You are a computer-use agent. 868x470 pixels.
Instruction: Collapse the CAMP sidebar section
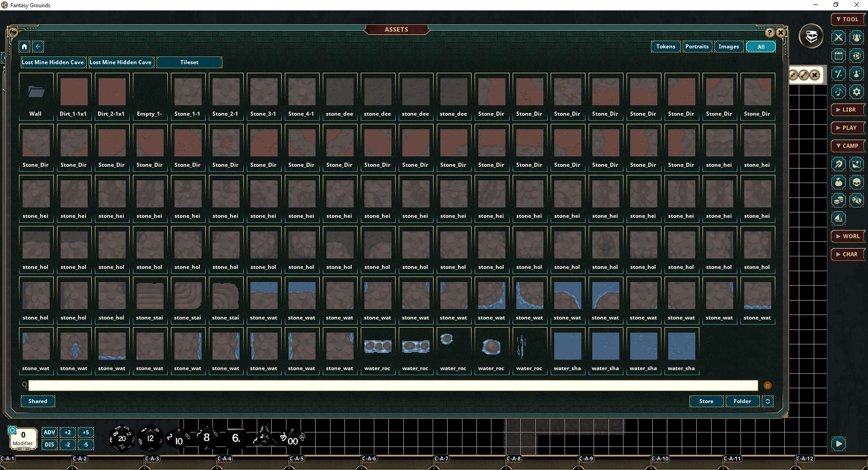tap(848, 146)
